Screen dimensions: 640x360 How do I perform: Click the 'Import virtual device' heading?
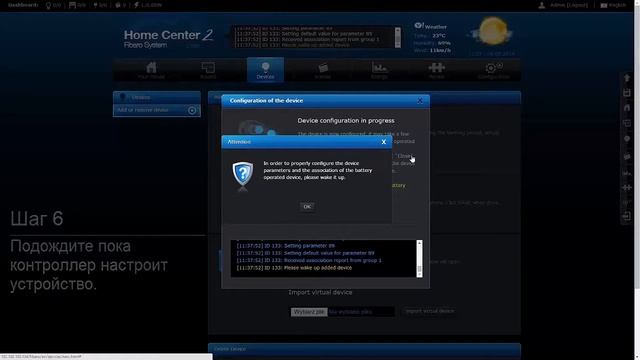point(320,292)
